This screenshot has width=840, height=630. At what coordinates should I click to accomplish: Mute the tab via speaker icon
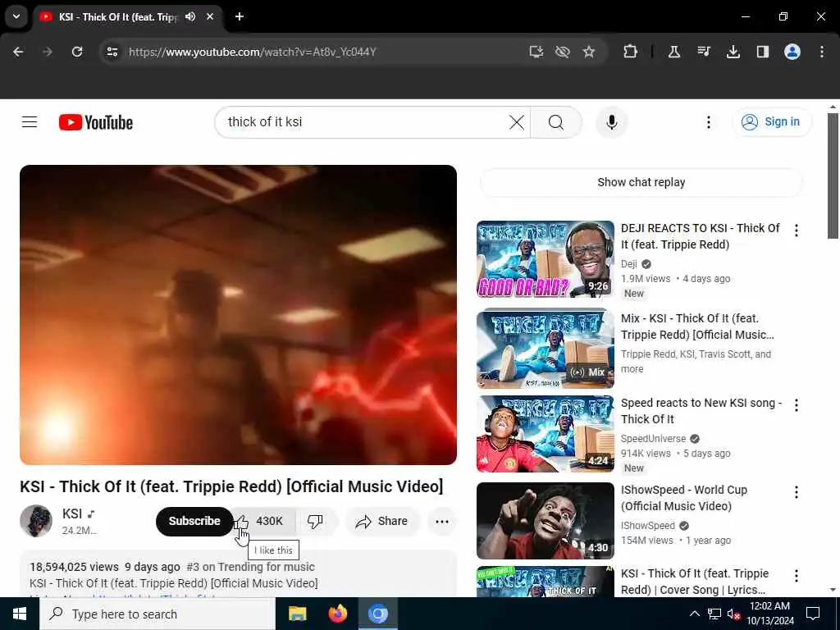(x=190, y=16)
